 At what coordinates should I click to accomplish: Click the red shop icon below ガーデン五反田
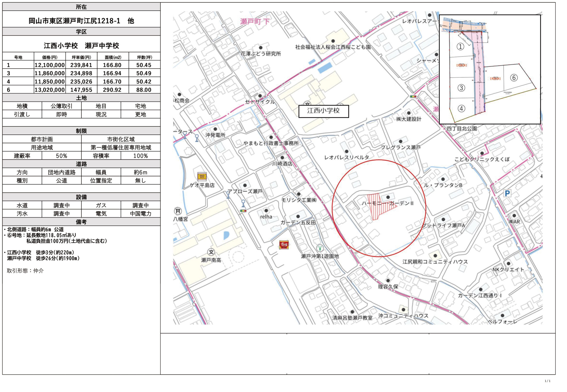284,245
